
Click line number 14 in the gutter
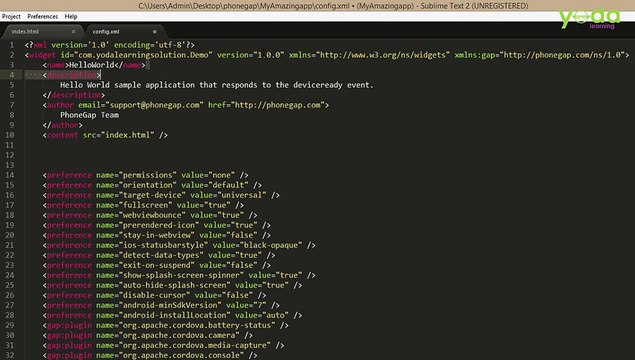pyautogui.click(x=10, y=175)
